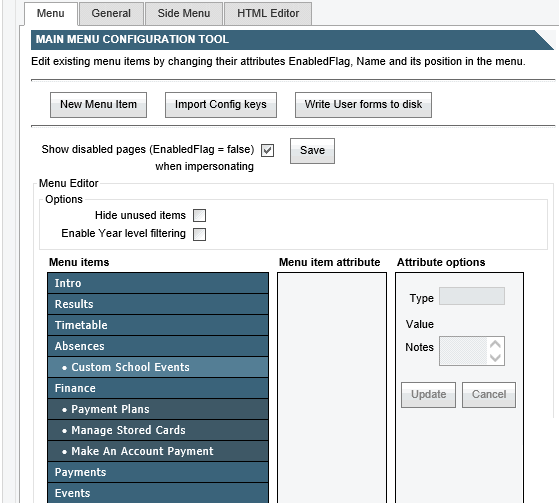Switch to the Menu tab

click(x=51, y=14)
